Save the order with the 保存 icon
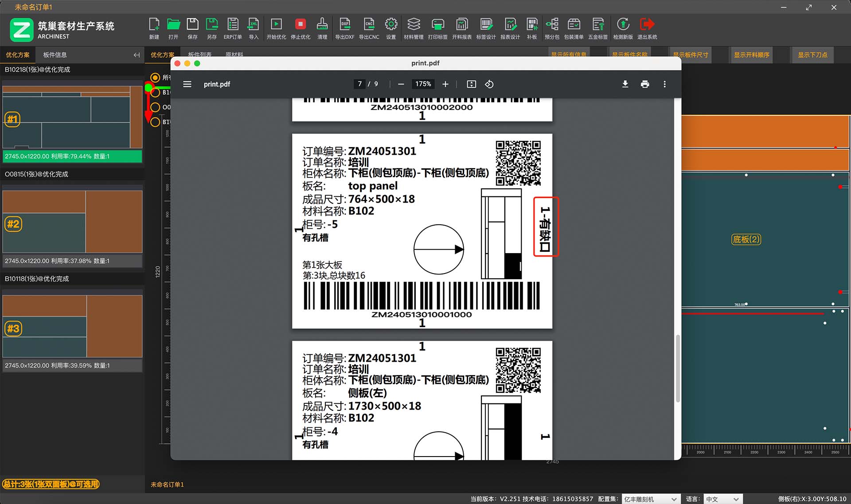This screenshot has height=504, width=851. (192, 28)
